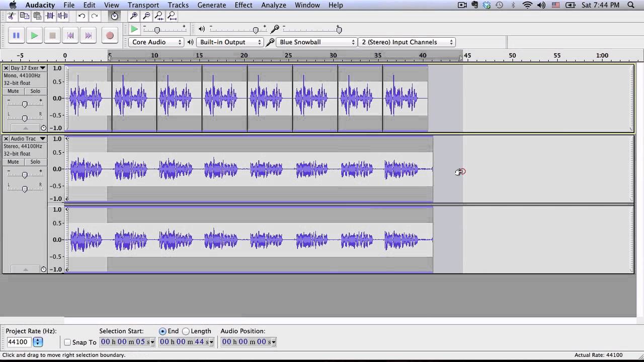
Task: Click the Project Rate 44100 input field
Action: tap(18, 342)
